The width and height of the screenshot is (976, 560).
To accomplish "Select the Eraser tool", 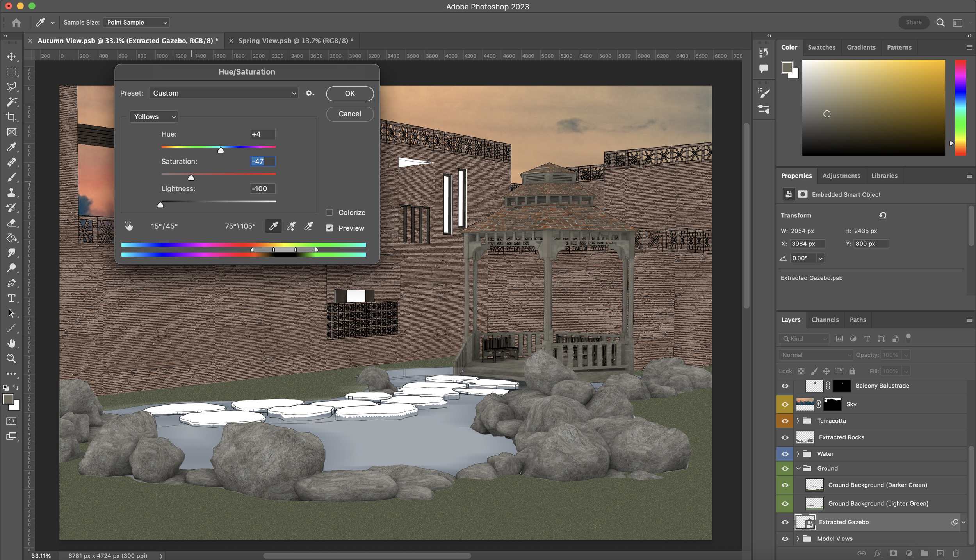I will tap(12, 223).
